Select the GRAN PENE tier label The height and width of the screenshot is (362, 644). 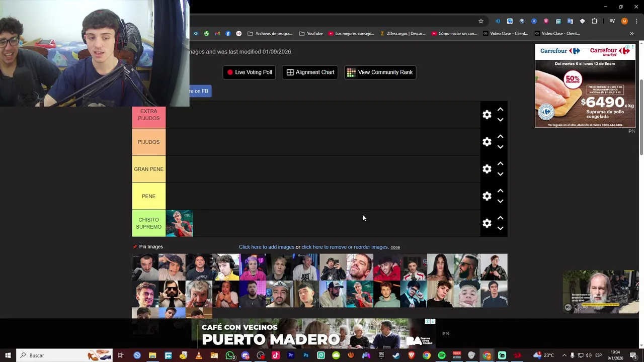(148, 169)
